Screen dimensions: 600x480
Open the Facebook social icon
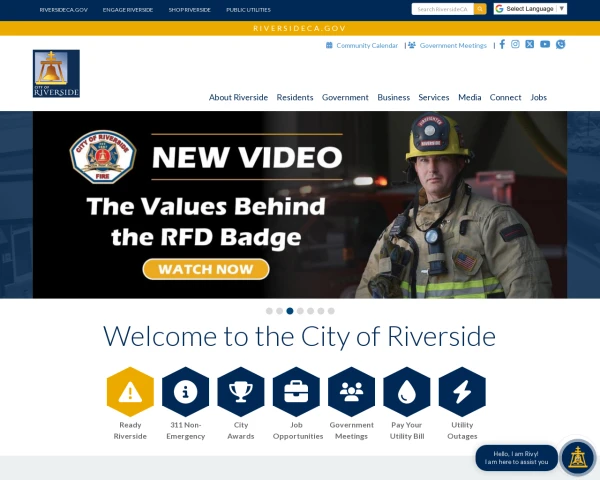[502, 44]
